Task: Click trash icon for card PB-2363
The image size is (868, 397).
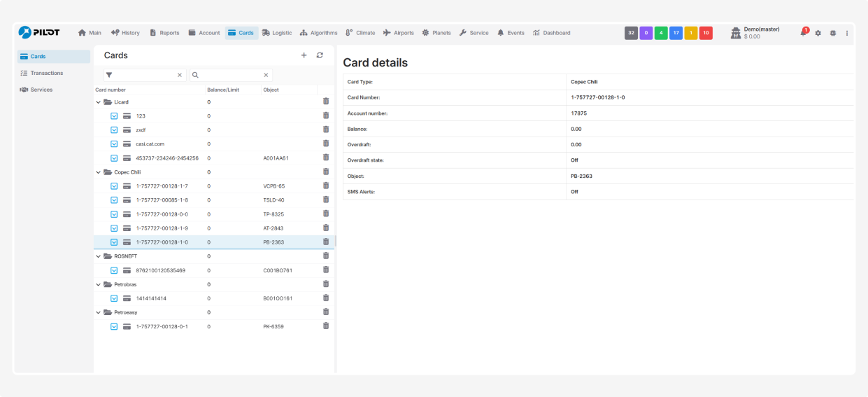Action: [326, 242]
